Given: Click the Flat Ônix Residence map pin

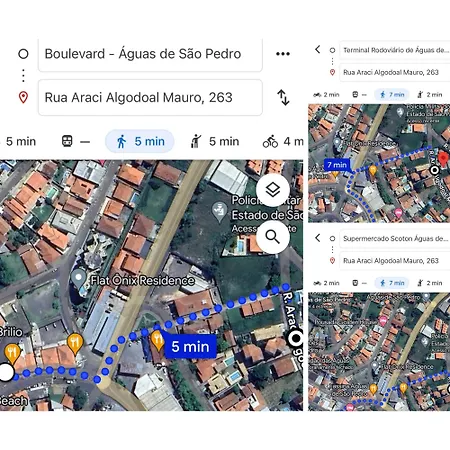Looking at the screenshot, I should pyautogui.click(x=79, y=279).
